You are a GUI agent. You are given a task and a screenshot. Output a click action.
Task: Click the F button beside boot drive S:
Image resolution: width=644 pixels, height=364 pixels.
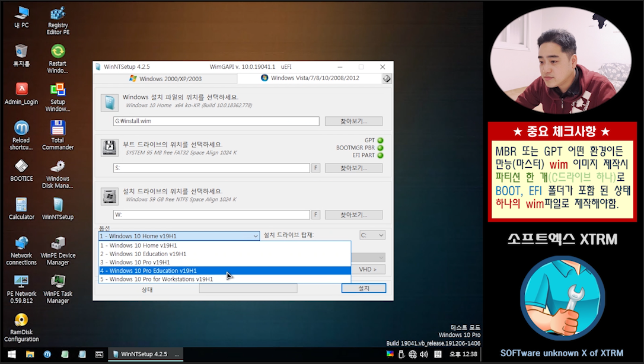(x=316, y=168)
